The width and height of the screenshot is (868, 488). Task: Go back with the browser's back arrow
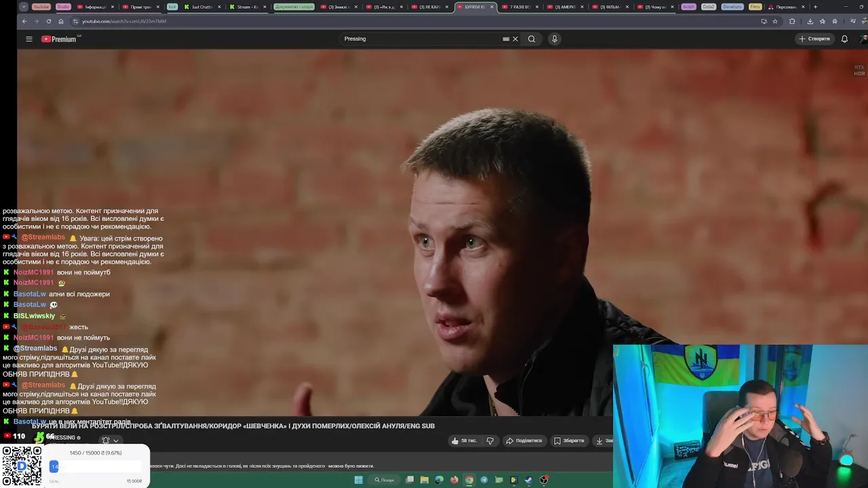click(24, 21)
